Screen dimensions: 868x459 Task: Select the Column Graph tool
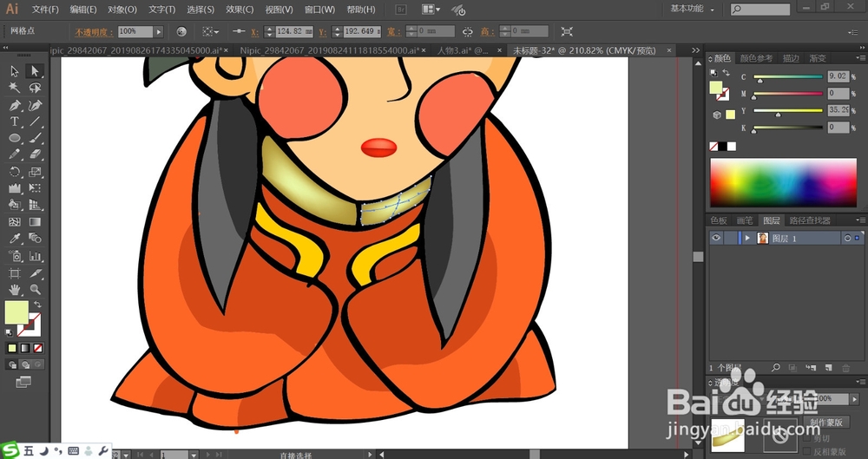point(35,256)
